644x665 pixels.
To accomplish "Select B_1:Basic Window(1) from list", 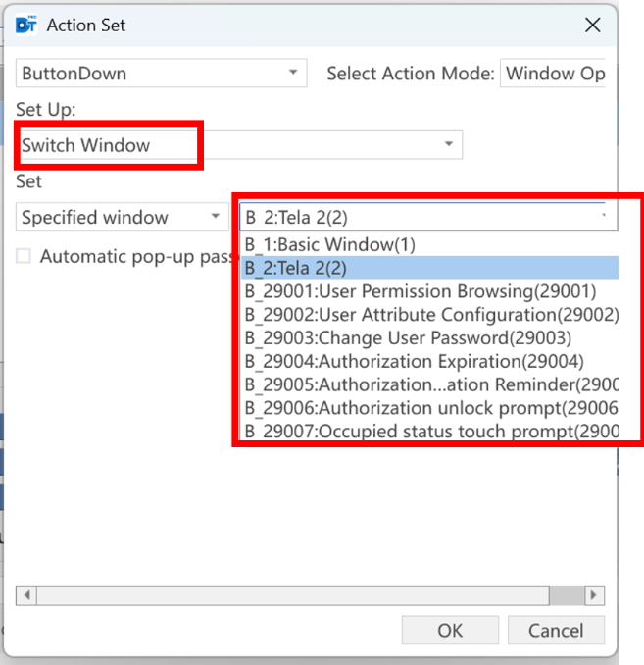I will (x=429, y=244).
